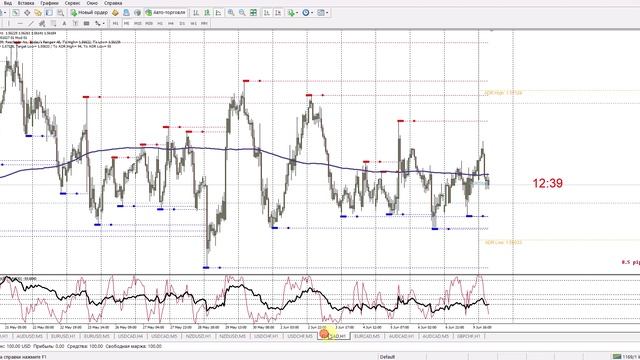
Task: Click the Strategy Tester magnifier icon
Action: (x=60, y=13)
